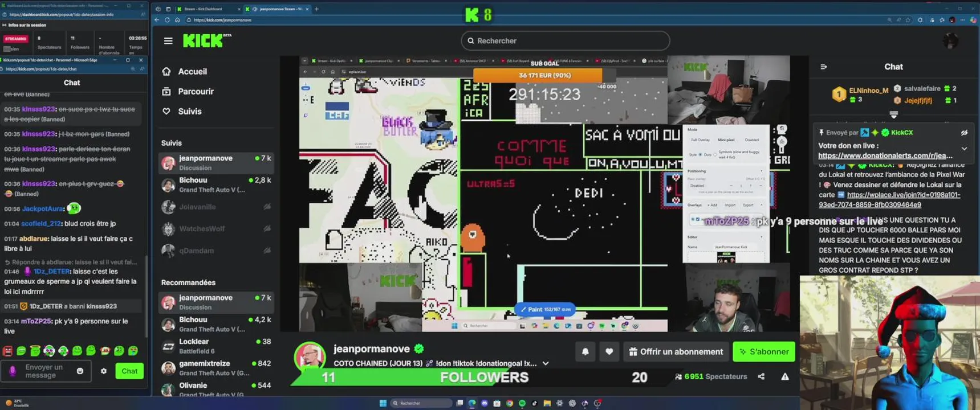The image size is (980, 410).
Task: Open chat settings gear in popout chat
Action: click(103, 371)
